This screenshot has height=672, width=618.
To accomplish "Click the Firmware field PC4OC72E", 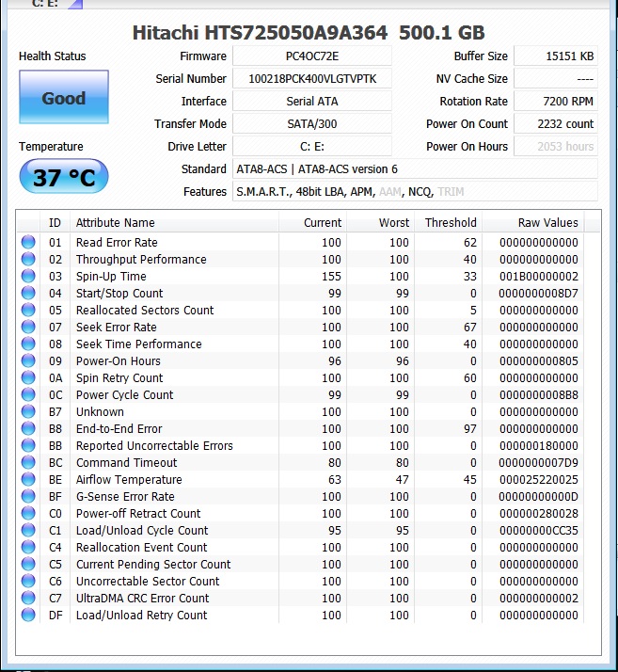I will 312,56.
